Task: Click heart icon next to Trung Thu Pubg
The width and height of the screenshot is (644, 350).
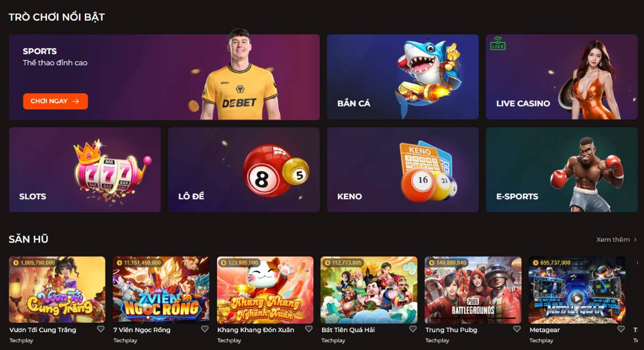Action: tap(517, 329)
